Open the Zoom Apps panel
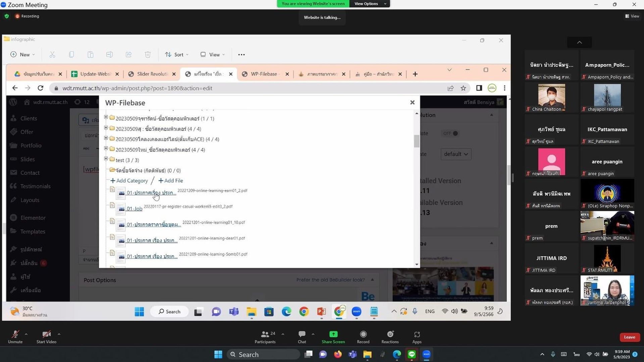Viewport: 644px width, 362px height. tap(417, 337)
